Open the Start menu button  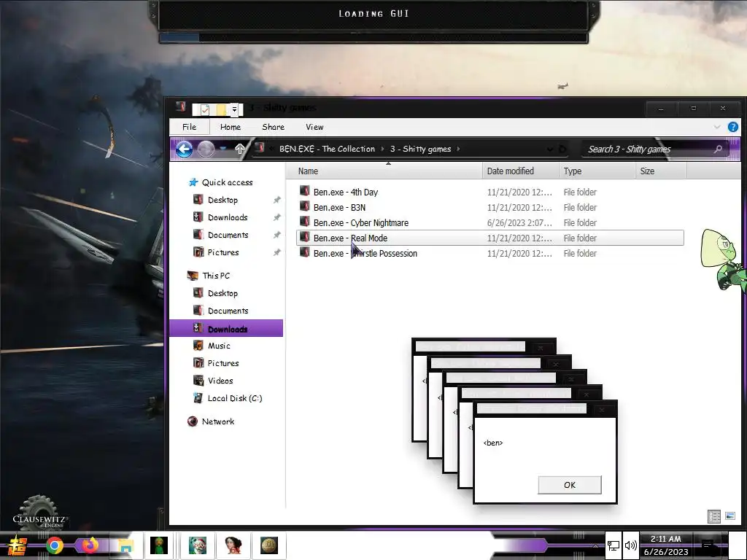[18, 545]
